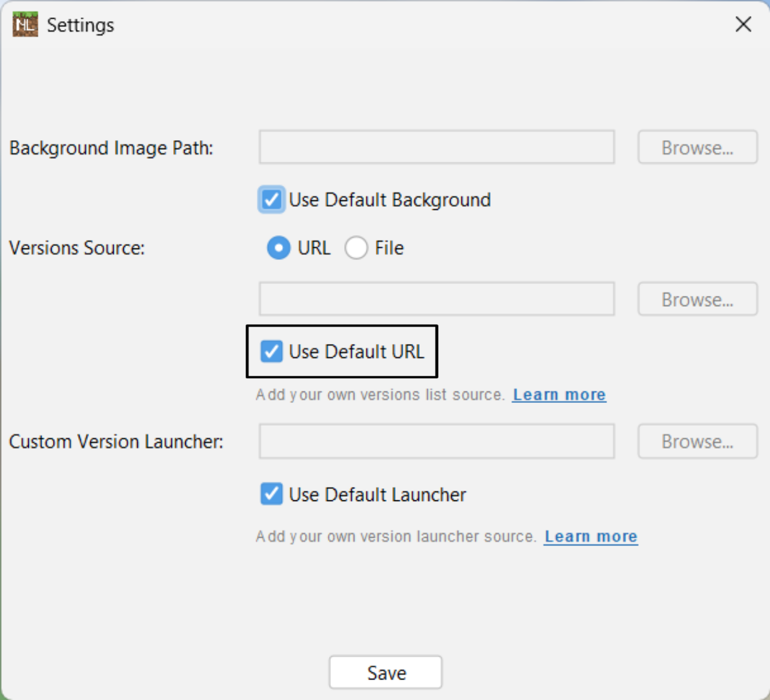Click the Background Image Path label
The width and height of the screenshot is (770, 700).
coord(111,148)
